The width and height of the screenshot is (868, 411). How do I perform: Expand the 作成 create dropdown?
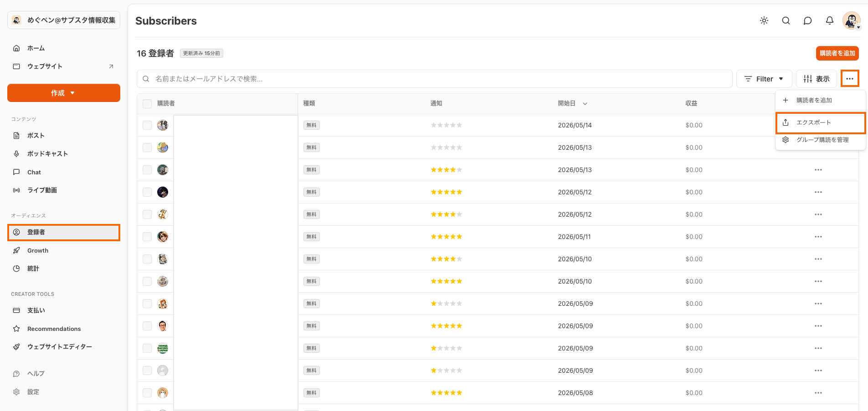(64, 93)
